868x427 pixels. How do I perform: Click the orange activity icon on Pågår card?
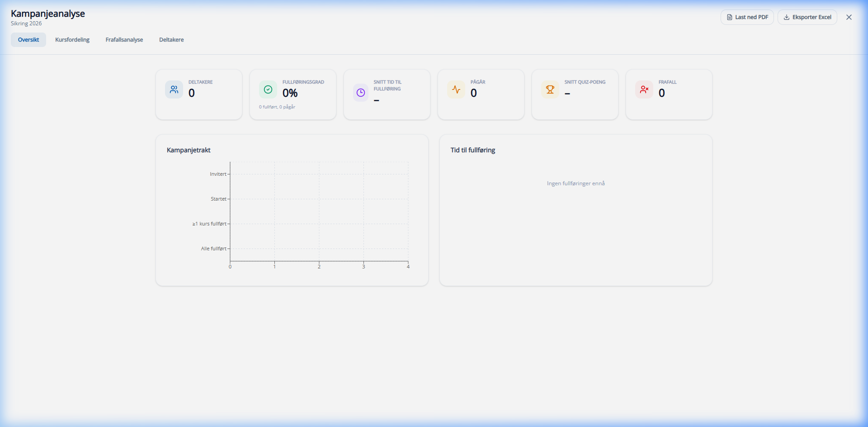tap(456, 89)
